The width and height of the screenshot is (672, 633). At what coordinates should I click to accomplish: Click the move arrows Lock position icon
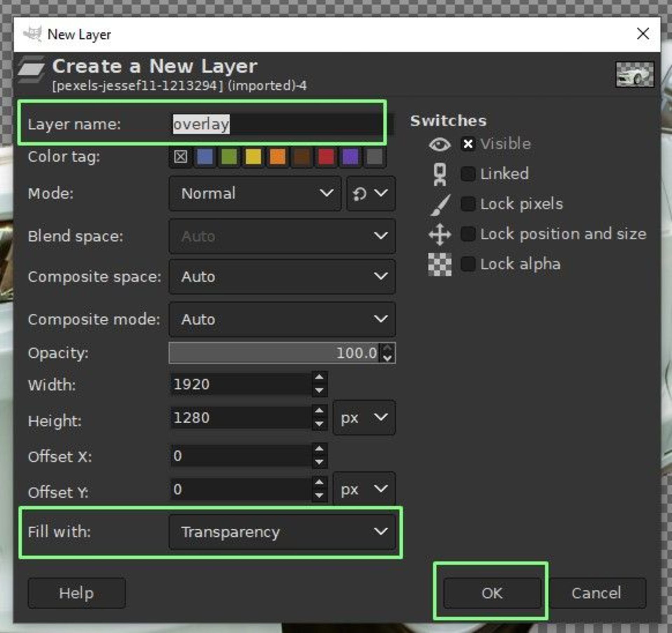pyautogui.click(x=440, y=234)
